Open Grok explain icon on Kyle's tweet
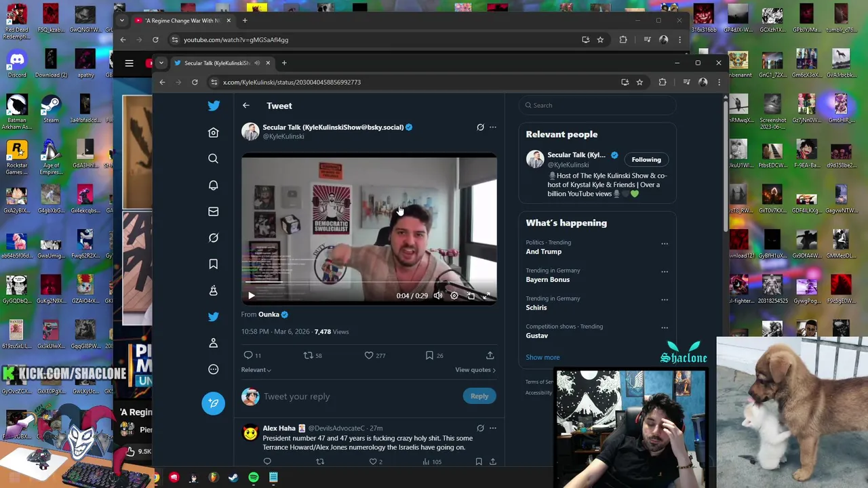This screenshot has width=868, height=488. [480, 127]
